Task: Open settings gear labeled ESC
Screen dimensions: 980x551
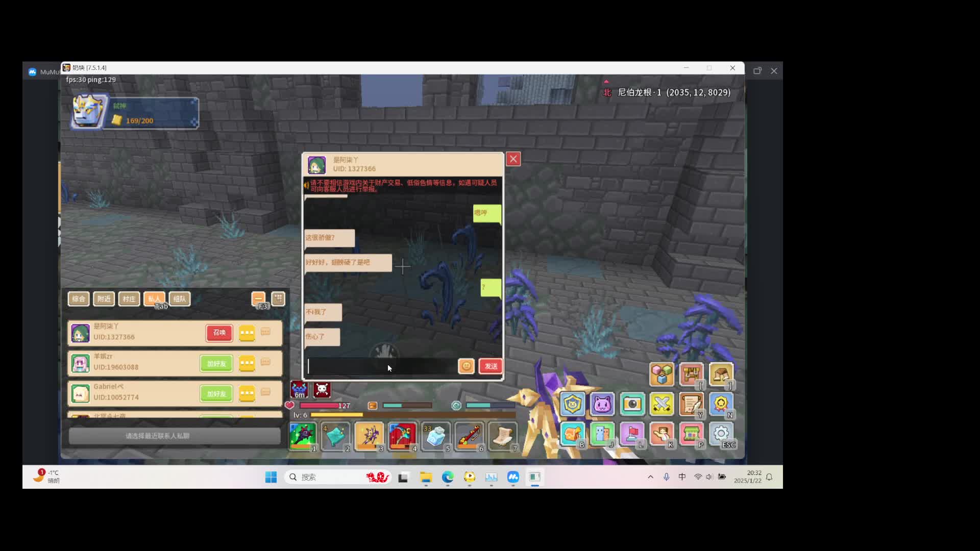Action: pos(721,434)
